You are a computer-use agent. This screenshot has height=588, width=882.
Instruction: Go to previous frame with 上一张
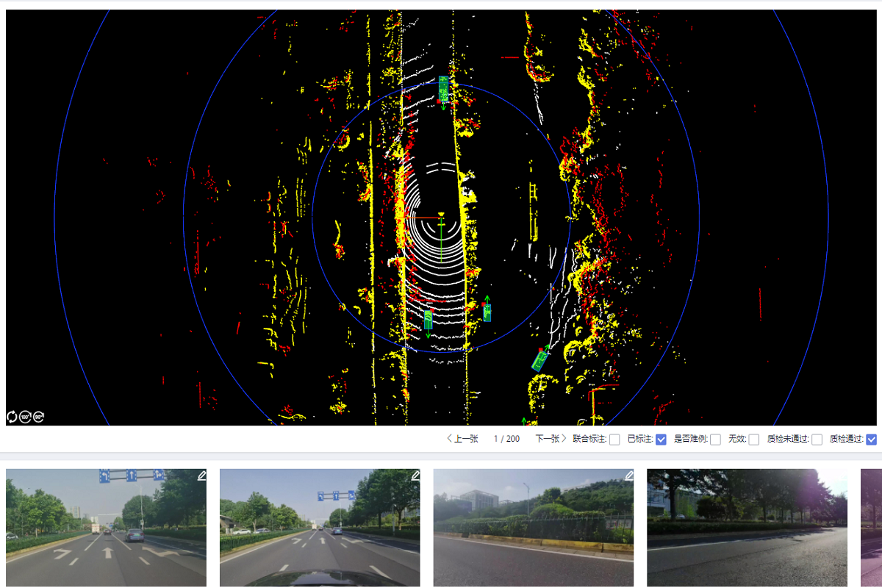point(462,439)
